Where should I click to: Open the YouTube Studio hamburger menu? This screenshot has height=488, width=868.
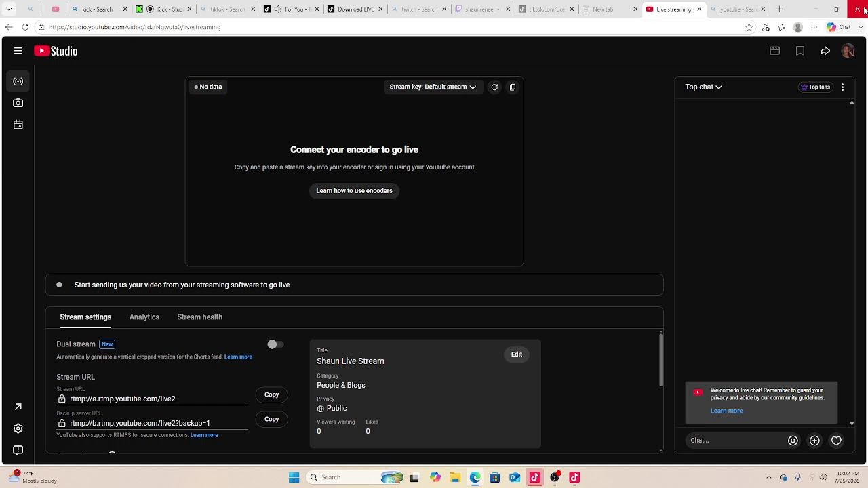(x=18, y=51)
